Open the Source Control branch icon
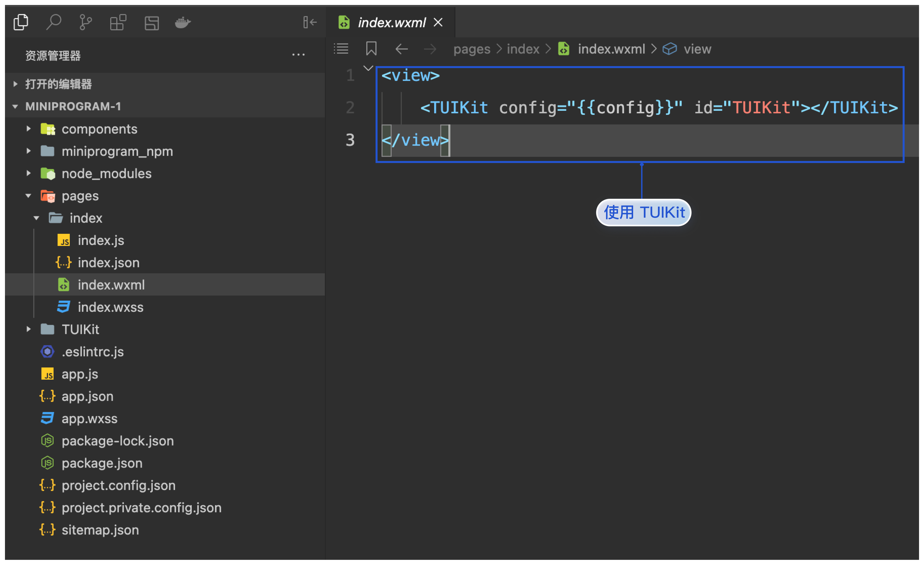The height and width of the screenshot is (565, 924). pos(86,22)
